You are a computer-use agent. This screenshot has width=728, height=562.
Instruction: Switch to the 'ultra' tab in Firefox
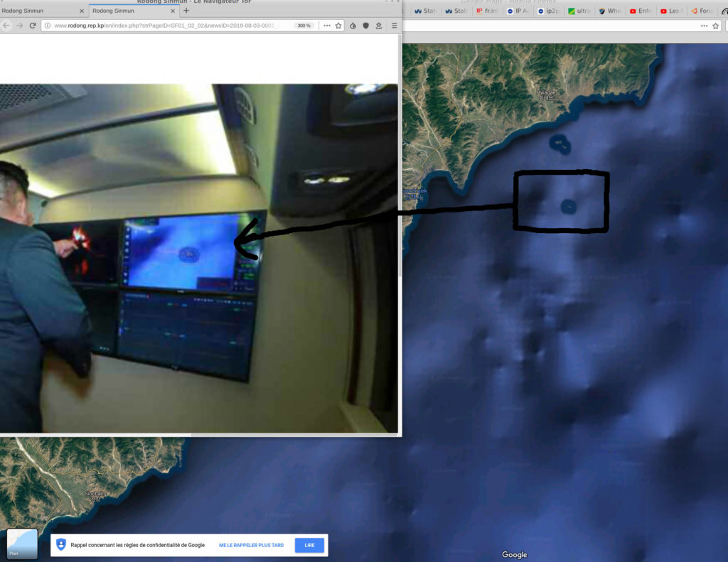coord(579,11)
